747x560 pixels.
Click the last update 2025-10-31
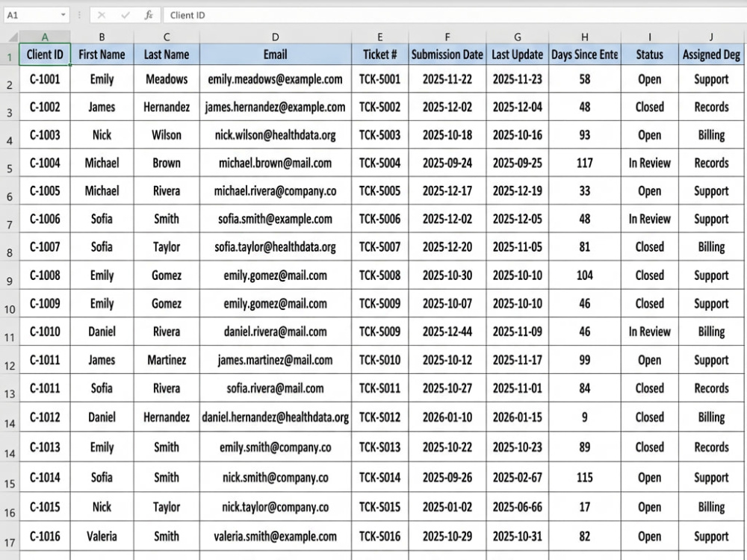pyautogui.click(x=518, y=537)
